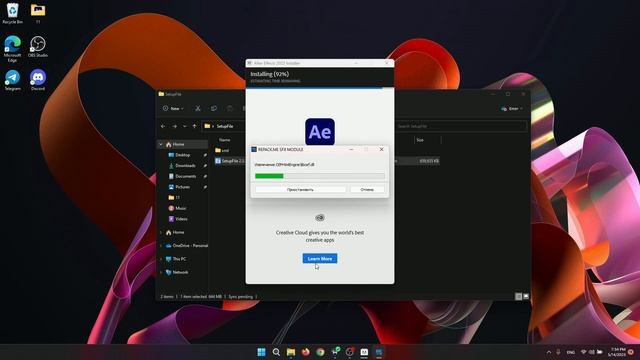Open the Windows Start menu
Image resolution: width=640 pixels, height=360 pixels.
[262, 352]
